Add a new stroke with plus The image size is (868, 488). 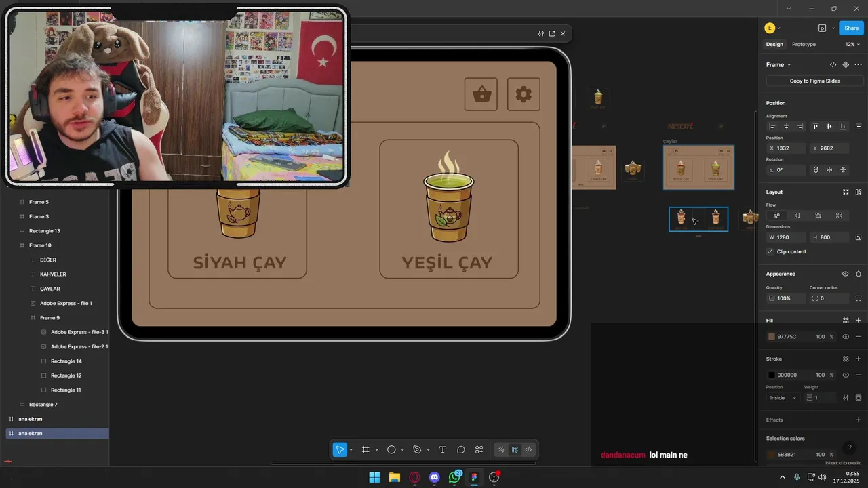pyautogui.click(x=859, y=359)
